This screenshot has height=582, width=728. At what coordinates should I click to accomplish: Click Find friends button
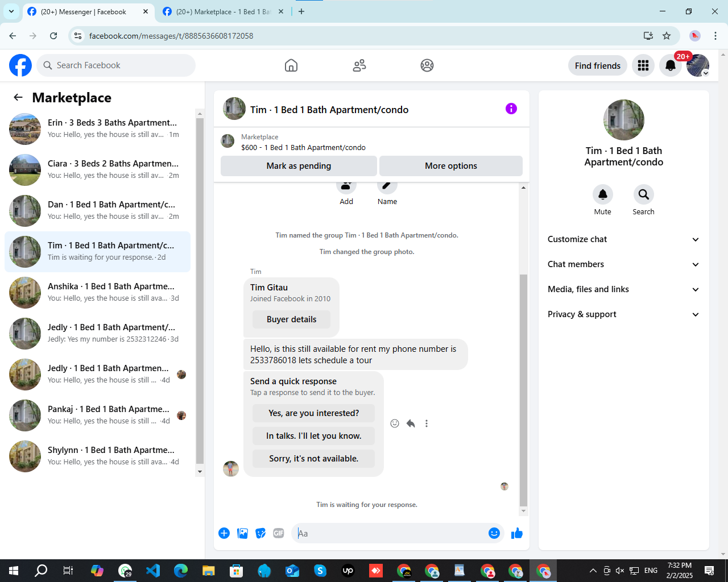point(598,65)
